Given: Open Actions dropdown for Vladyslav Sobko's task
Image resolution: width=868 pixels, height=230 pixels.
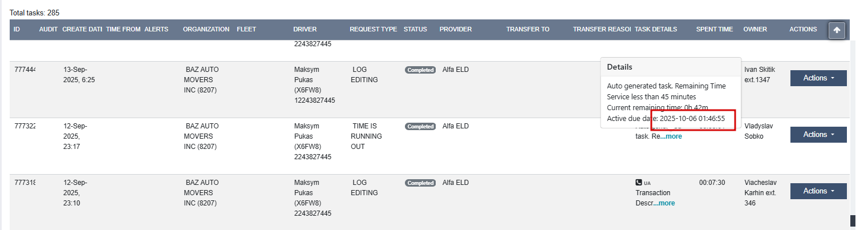Looking at the screenshot, I should (818, 135).
